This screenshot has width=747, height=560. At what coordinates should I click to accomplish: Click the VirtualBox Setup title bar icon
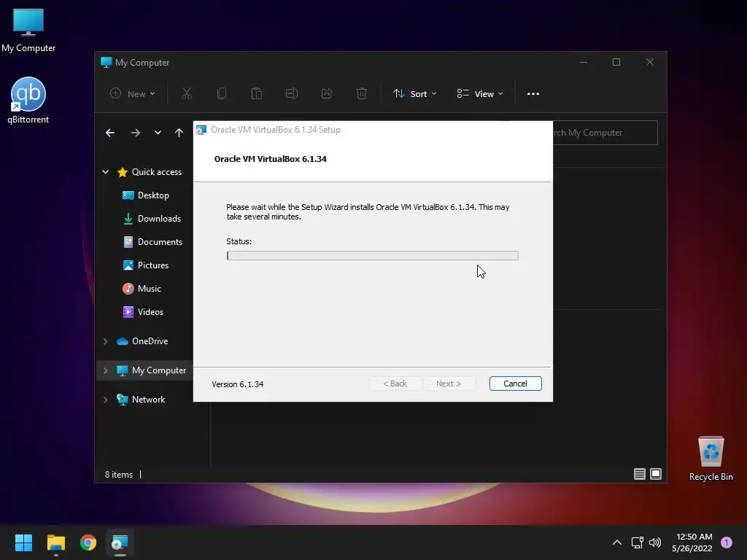201,130
